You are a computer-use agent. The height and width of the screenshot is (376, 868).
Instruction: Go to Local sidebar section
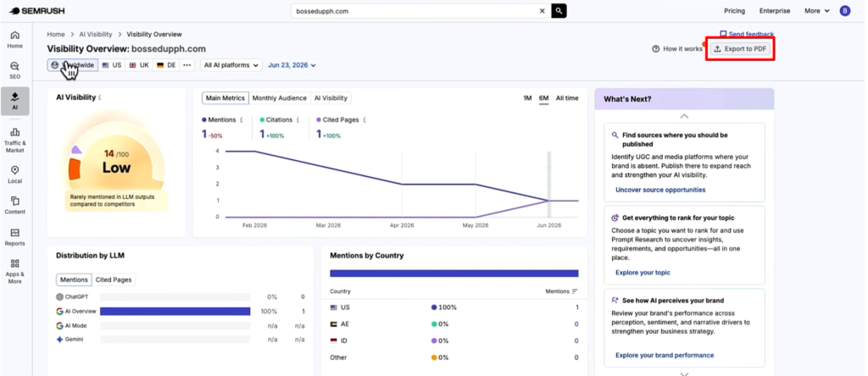coord(15,174)
